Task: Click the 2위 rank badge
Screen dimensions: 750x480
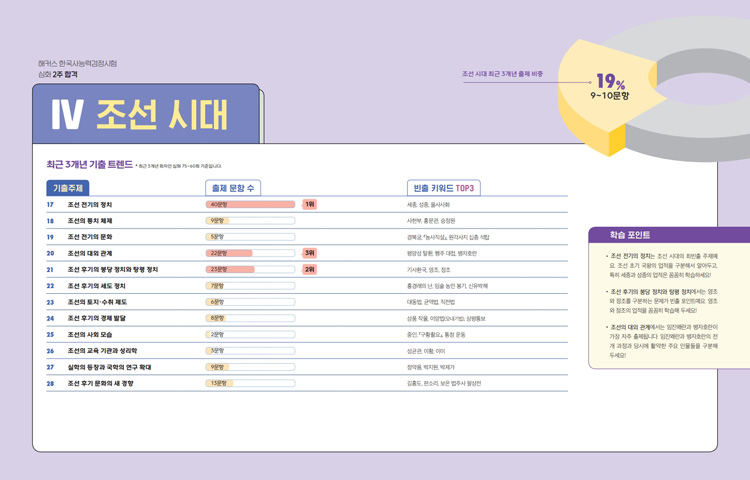Action: coord(310,269)
